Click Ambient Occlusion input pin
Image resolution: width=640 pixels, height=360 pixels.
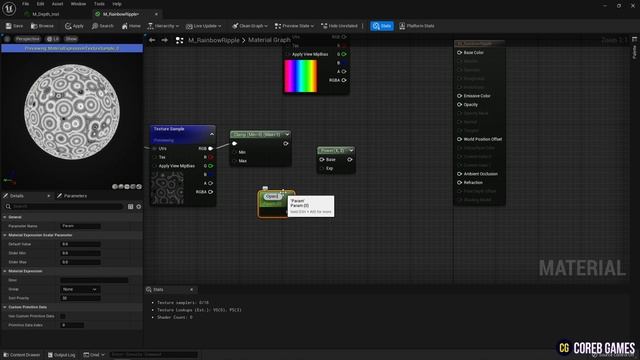point(460,174)
